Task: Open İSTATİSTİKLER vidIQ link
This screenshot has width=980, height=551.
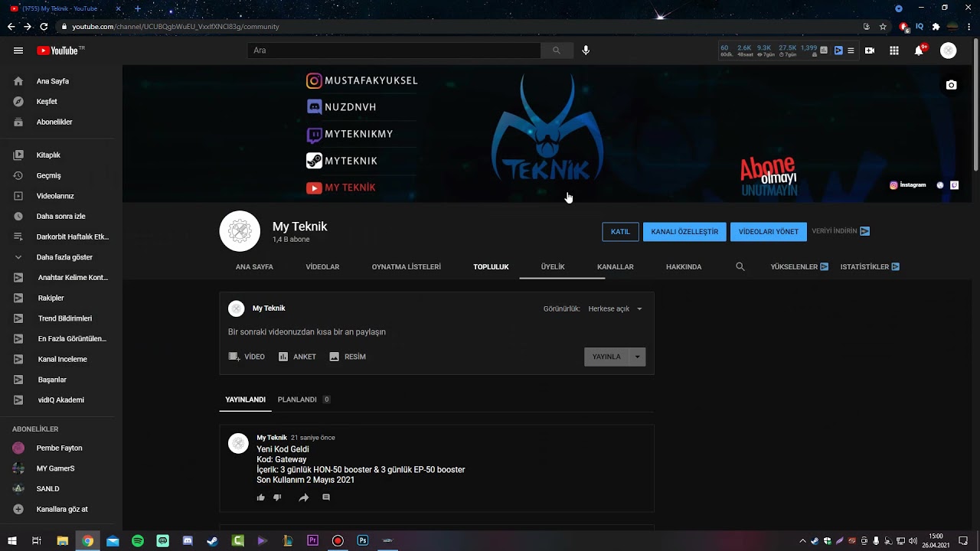Action: (870, 267)
